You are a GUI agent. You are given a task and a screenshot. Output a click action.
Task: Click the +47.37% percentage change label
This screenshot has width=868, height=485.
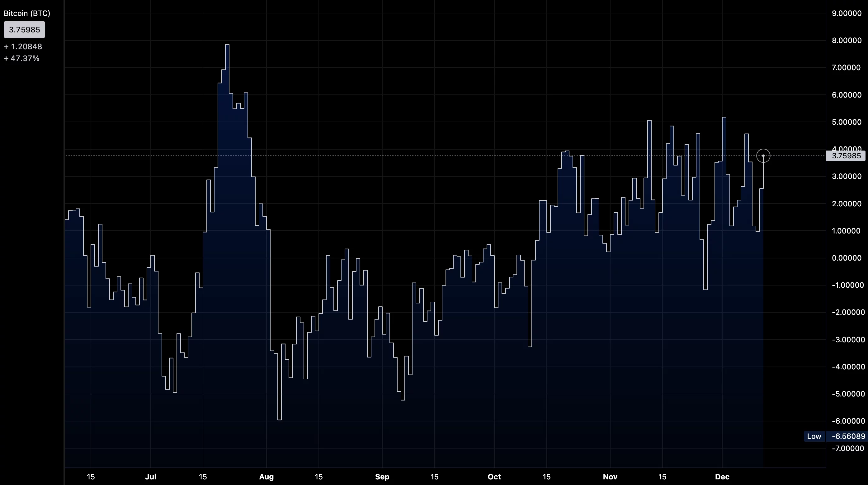coord(21,58)
